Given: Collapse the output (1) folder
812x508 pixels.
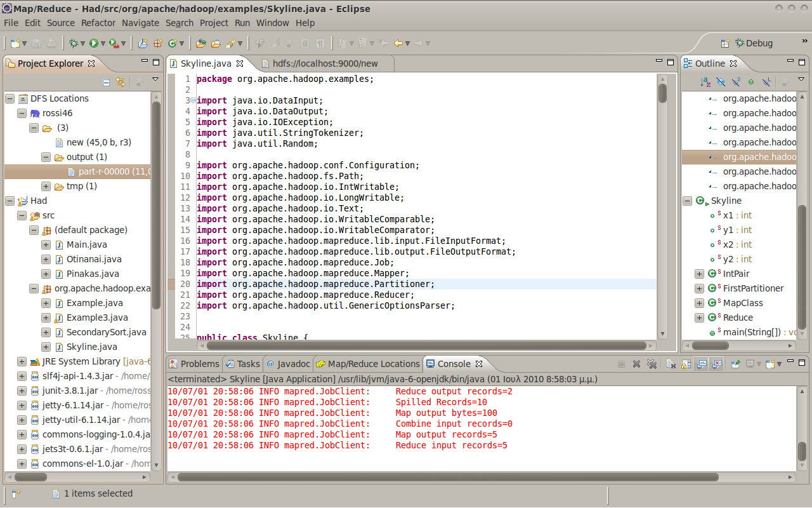Looking at the screenshot, I should point(46,157).
